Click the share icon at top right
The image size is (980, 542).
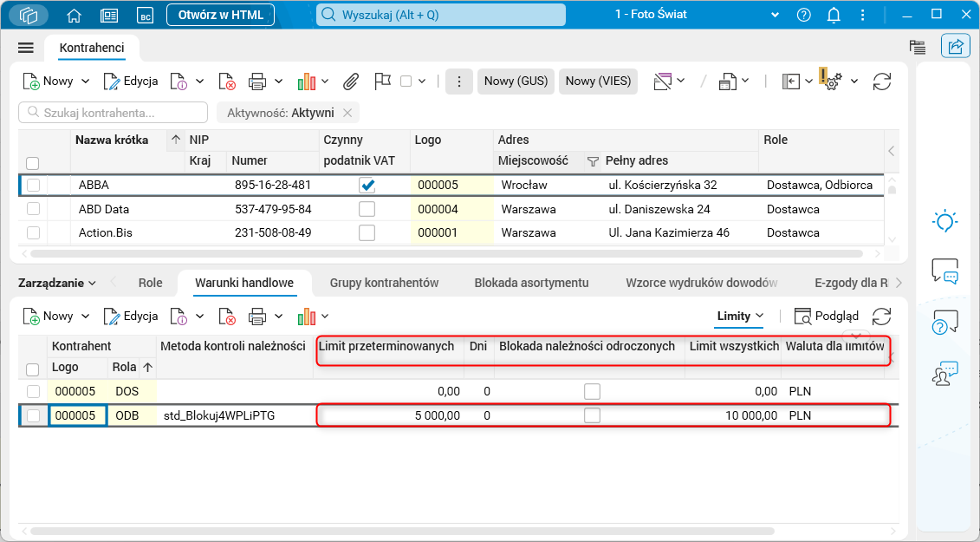pos(956,46)
